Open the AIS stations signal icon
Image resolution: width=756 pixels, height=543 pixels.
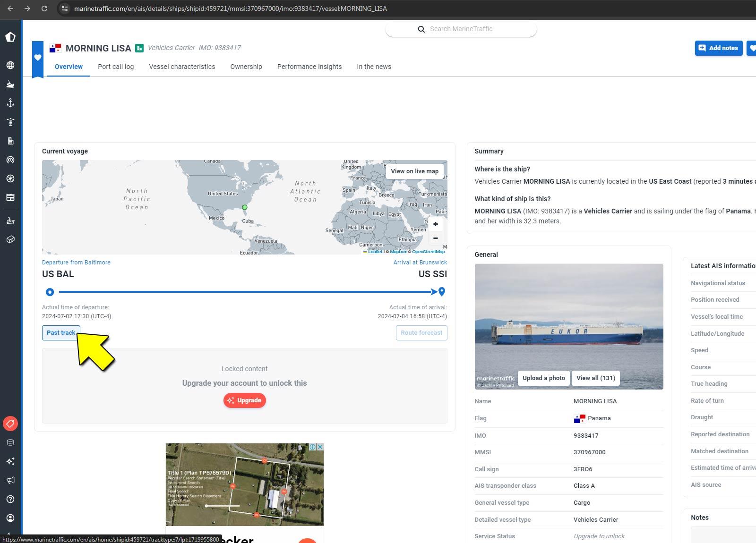pyautogui.click(x=10, y=160)
